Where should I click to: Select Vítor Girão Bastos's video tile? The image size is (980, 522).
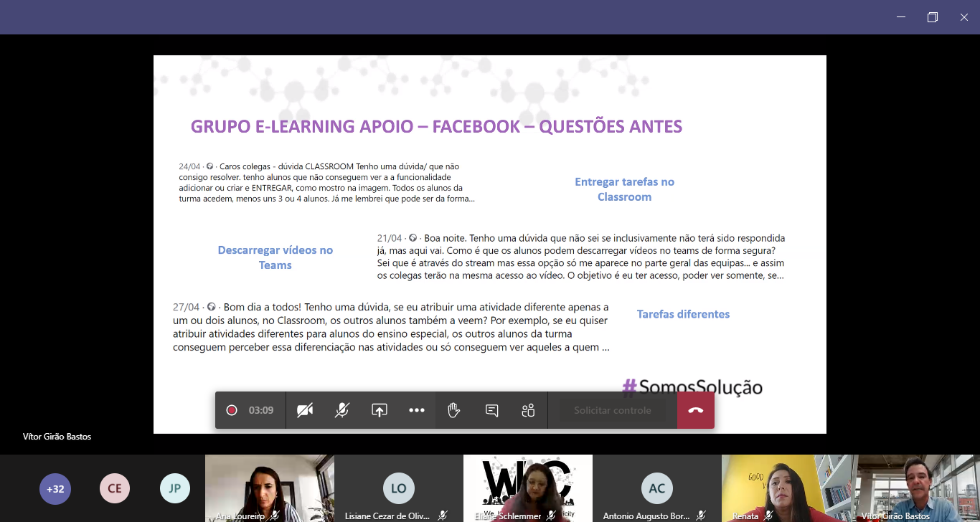(x=915, y=488)
